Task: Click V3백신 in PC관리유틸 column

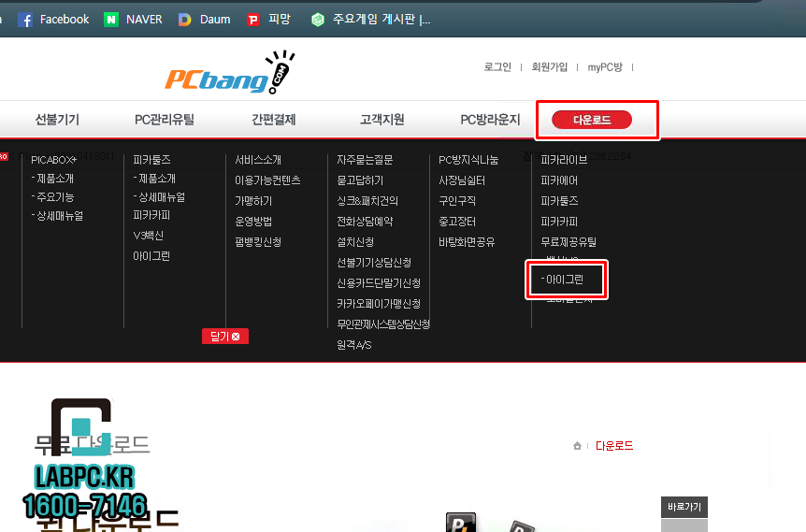Action: (148, 236)
